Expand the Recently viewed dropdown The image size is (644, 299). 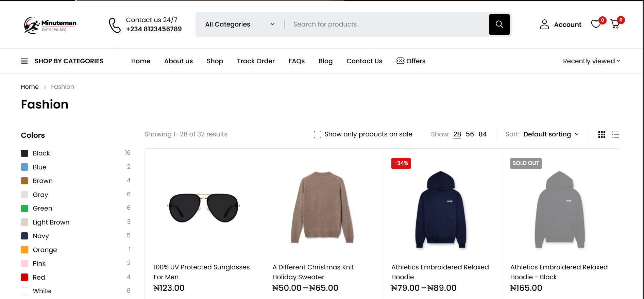591,61
